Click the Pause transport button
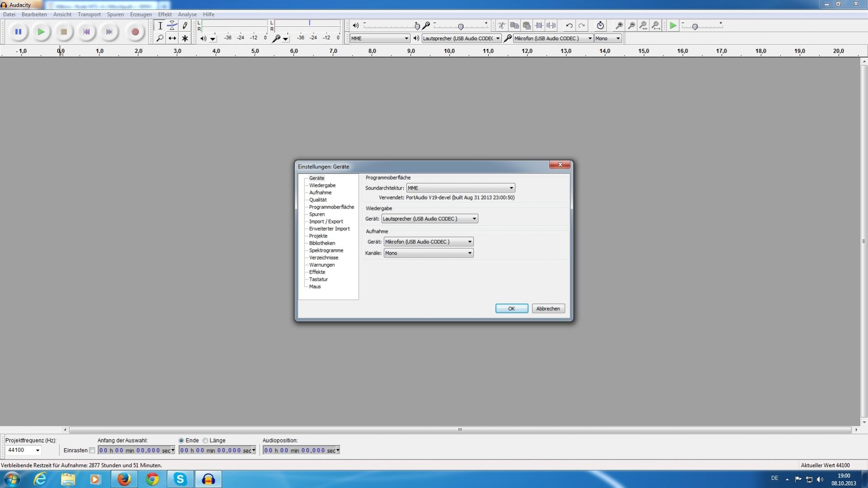 pyautogui.click(x=18, y=32)
